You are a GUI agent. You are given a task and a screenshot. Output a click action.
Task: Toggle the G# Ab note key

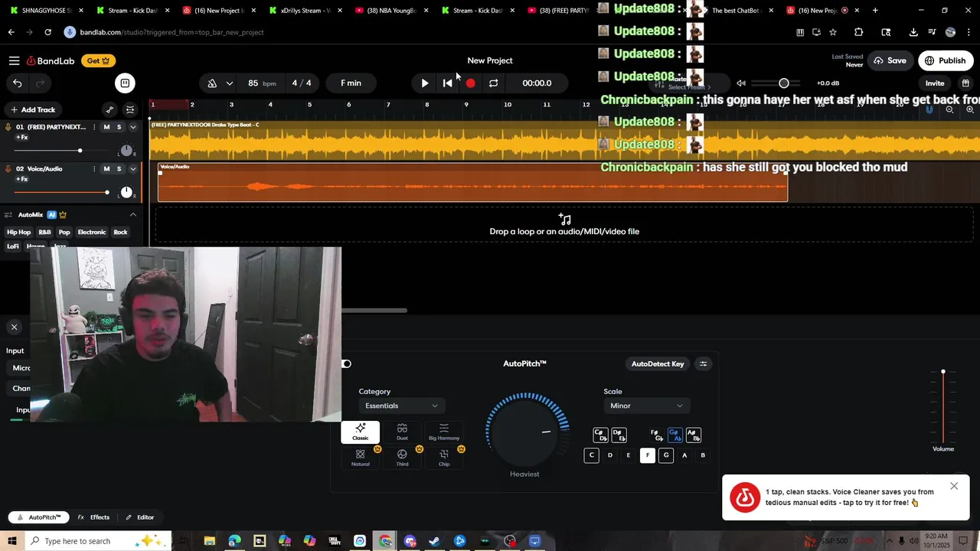[675, 435]
